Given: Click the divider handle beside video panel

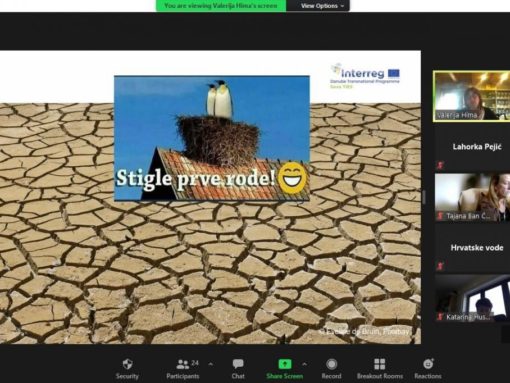Looking at the screenshot, I should pyautogui.click(x=424, y=197).
